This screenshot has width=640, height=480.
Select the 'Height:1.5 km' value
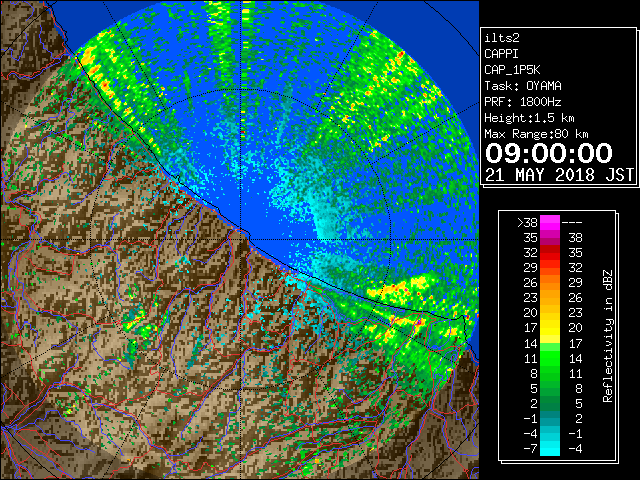(529, 118)
